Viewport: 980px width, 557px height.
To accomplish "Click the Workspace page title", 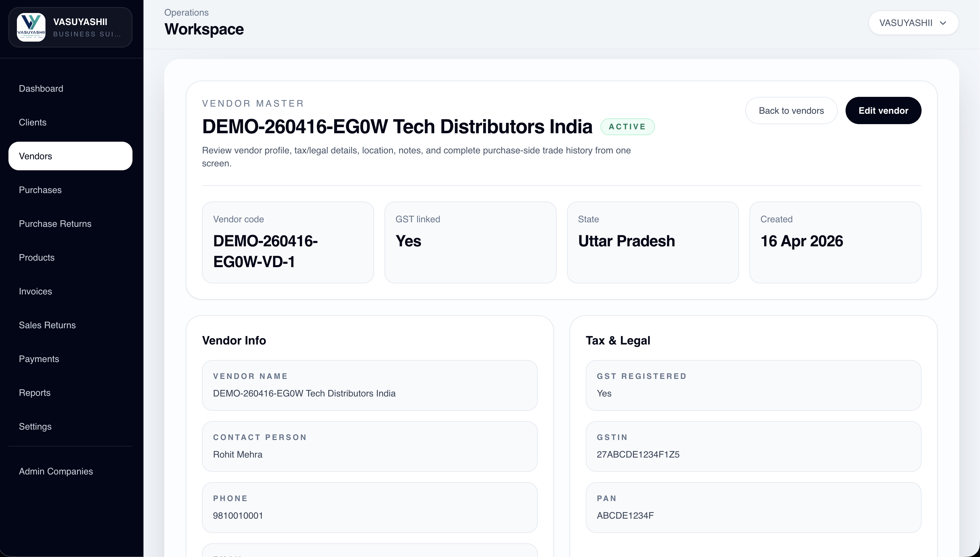I will click(204, 30).
